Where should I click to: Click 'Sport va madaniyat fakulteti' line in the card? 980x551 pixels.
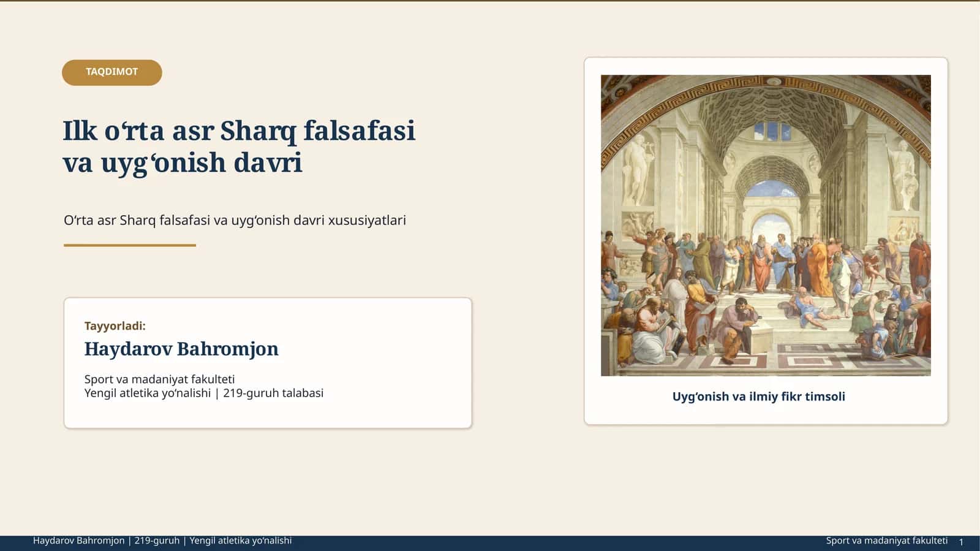tap(159, 379)
